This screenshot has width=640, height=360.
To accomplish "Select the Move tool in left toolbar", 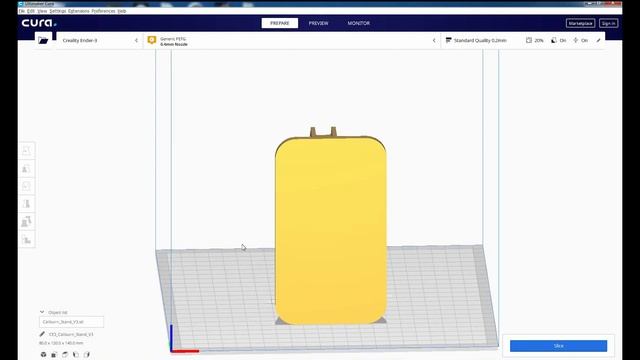I will click(x=27, y=151).
